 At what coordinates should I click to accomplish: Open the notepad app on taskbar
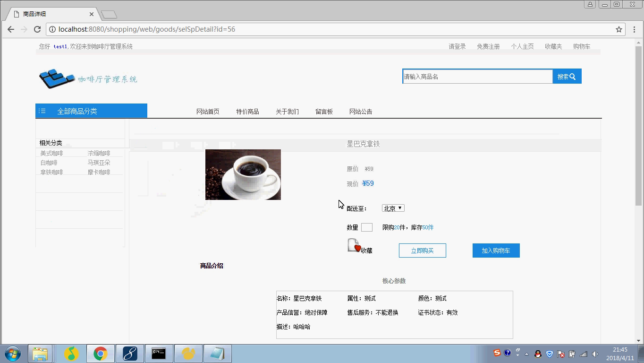point(217,354)
